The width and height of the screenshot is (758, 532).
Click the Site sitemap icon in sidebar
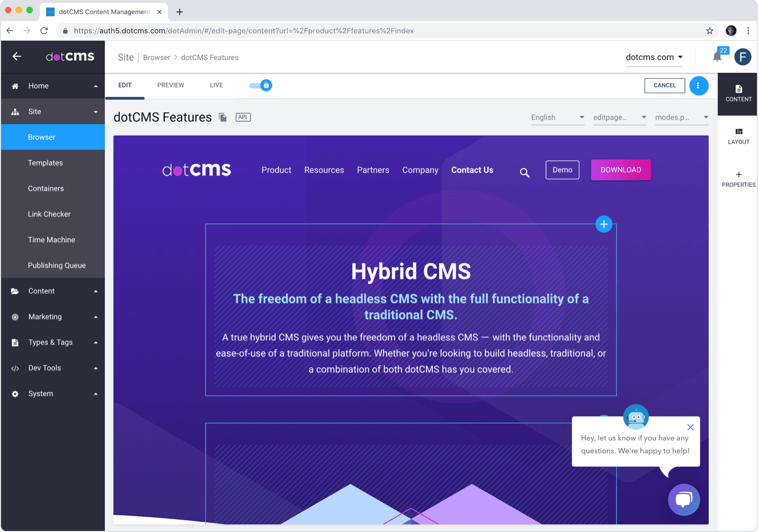(x=15, y=112)
